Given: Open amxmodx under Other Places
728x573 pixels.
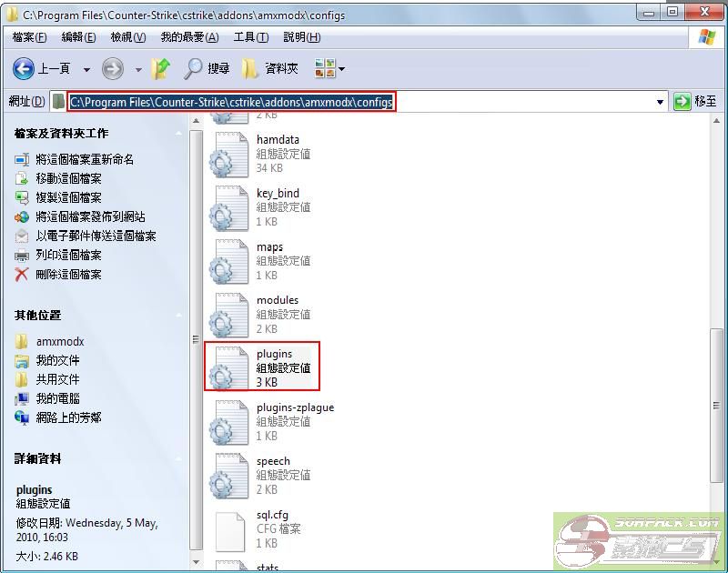Looking at the screenshot, I should (60, 341).
